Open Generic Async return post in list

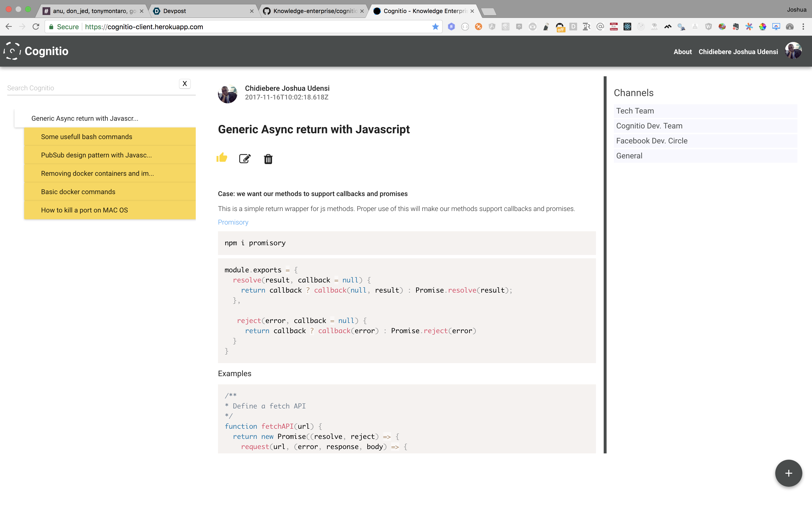(85, 118)
